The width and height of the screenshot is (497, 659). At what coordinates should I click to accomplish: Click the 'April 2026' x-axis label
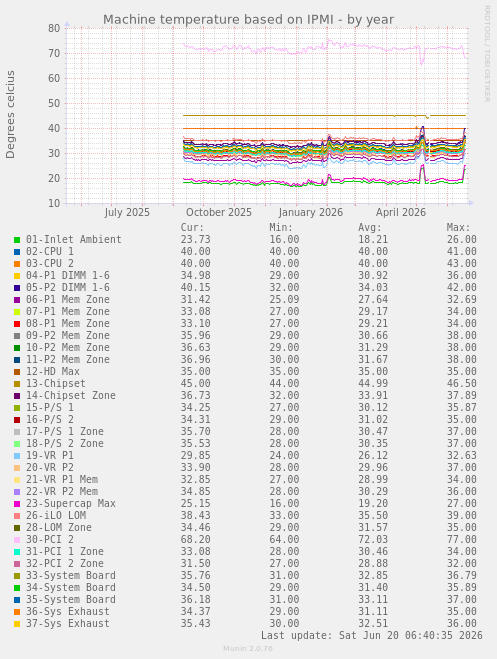coord(401,212)
